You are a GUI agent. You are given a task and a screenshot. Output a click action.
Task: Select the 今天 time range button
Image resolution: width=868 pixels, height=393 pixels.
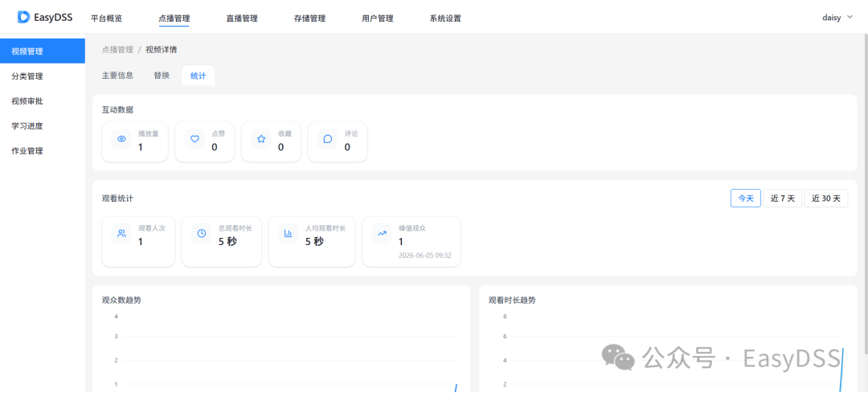(x=746, y=199)
